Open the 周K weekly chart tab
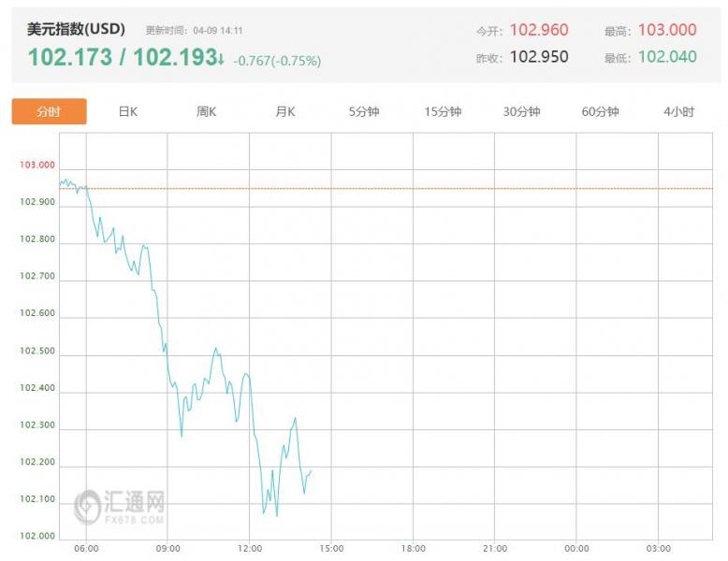 [x=207, y=111]
